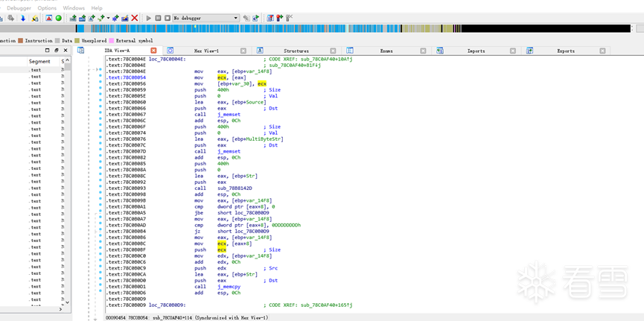
Task: Click the Hex View-1 tab icon
Action: (x=170, y=51)
